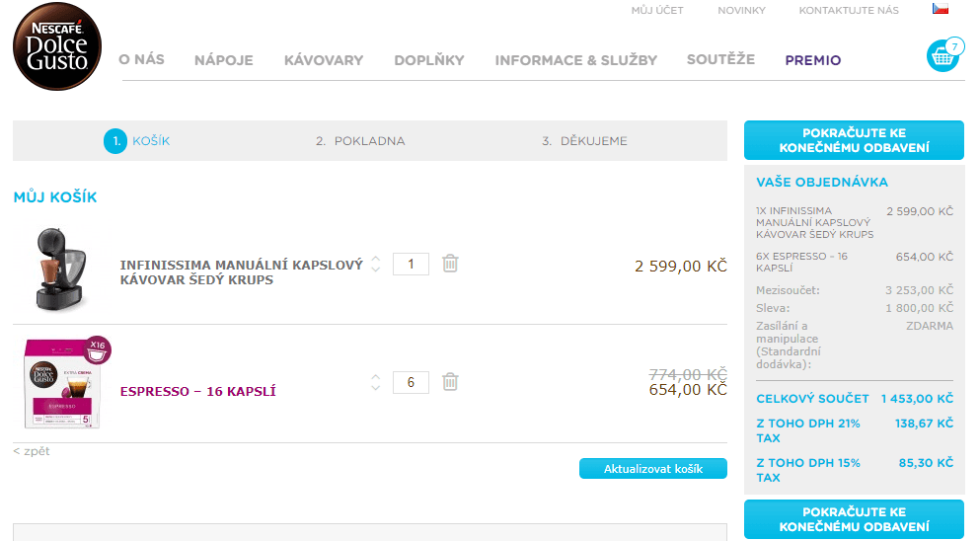Go to MŮJ ÚČET account link

(x=657, y=10)
